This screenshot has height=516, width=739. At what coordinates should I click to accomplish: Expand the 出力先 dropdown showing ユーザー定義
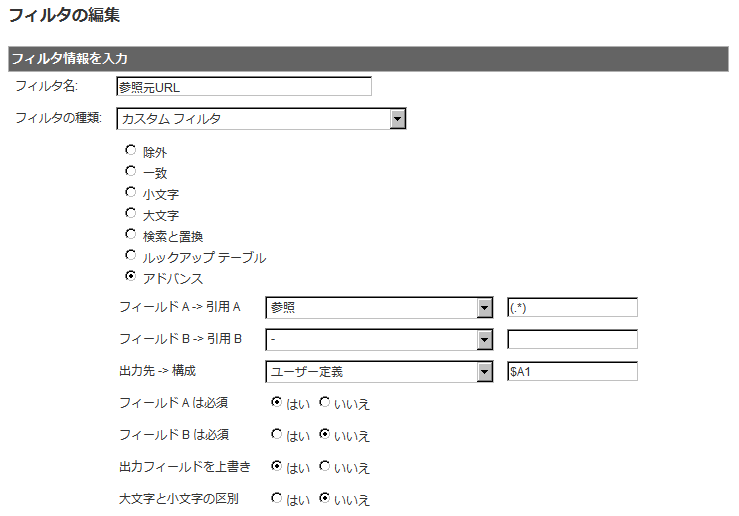[379, 372]
